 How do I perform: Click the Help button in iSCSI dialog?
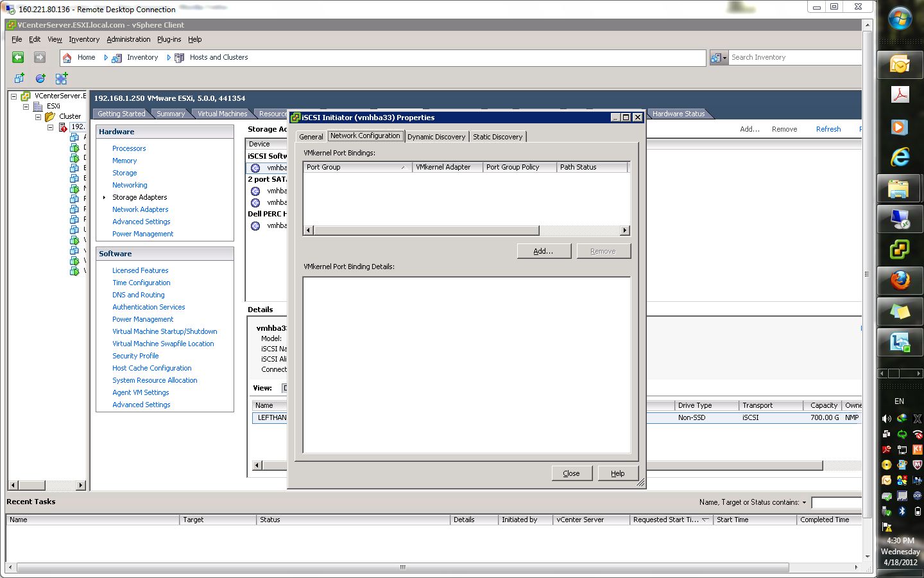tap(618, 473)
